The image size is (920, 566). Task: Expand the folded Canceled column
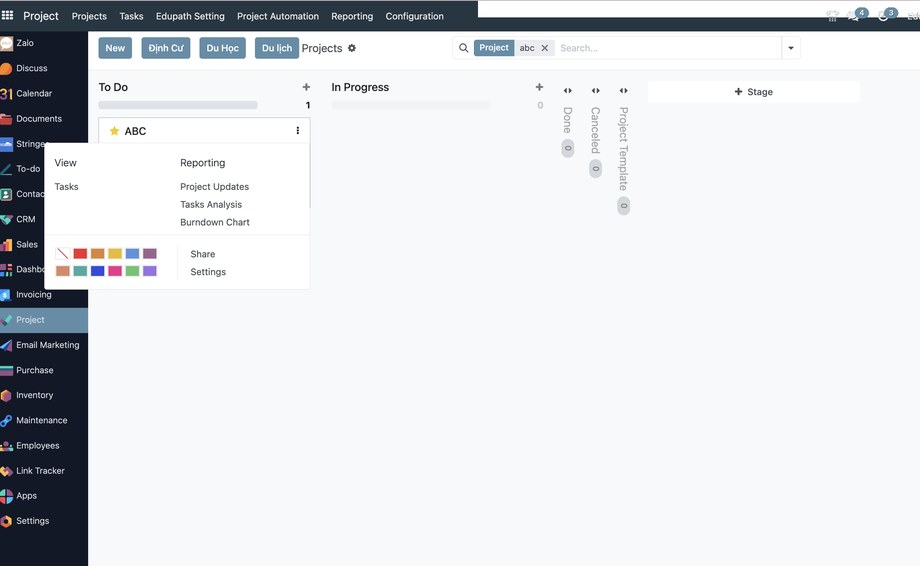click(x=596, y=90)
